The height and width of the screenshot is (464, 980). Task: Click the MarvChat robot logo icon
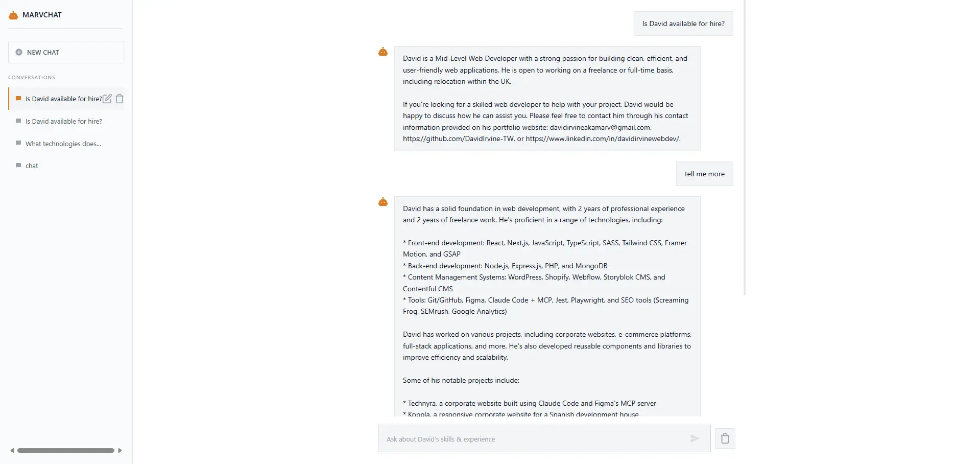13,15
